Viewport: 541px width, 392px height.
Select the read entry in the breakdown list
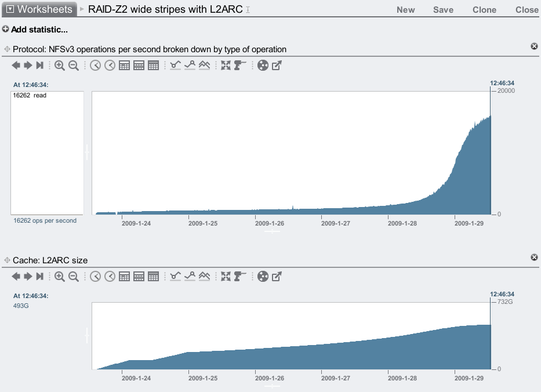coord(30,96)
